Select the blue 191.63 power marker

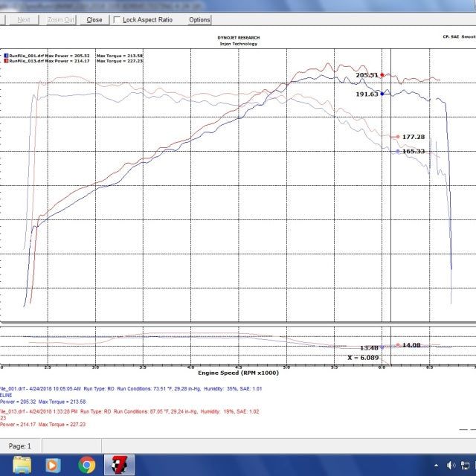point(382,94)
